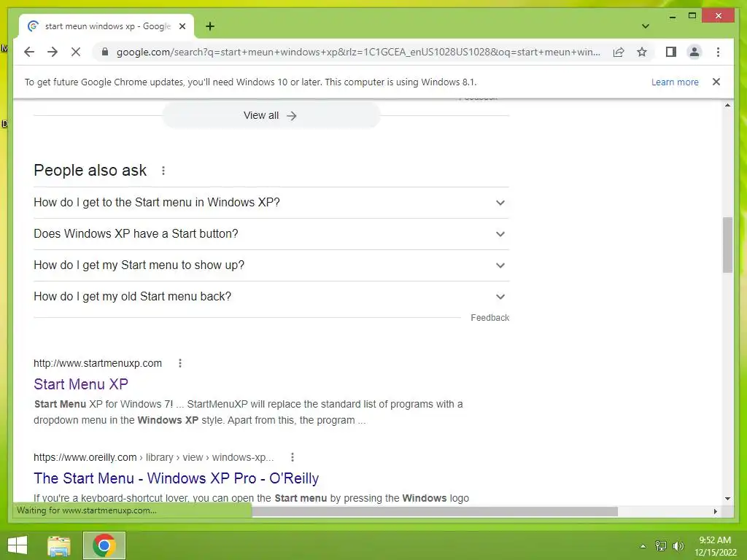Open Chrome three-dot main menu
The width and height of the screenshot is (747, 560).
718,52
